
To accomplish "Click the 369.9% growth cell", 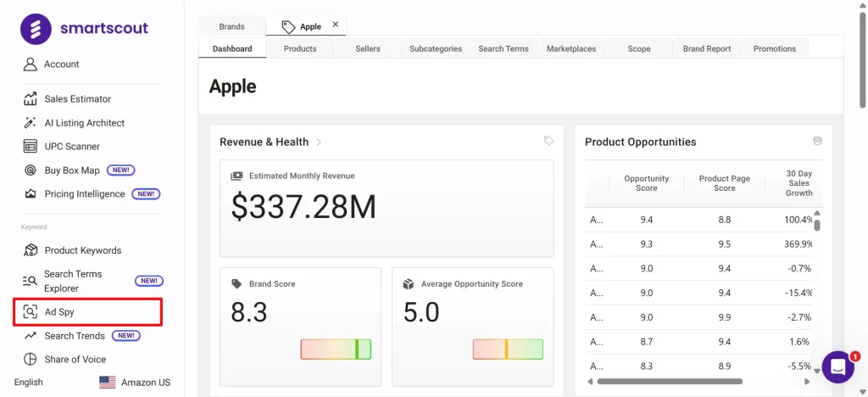I will [798, 244].
